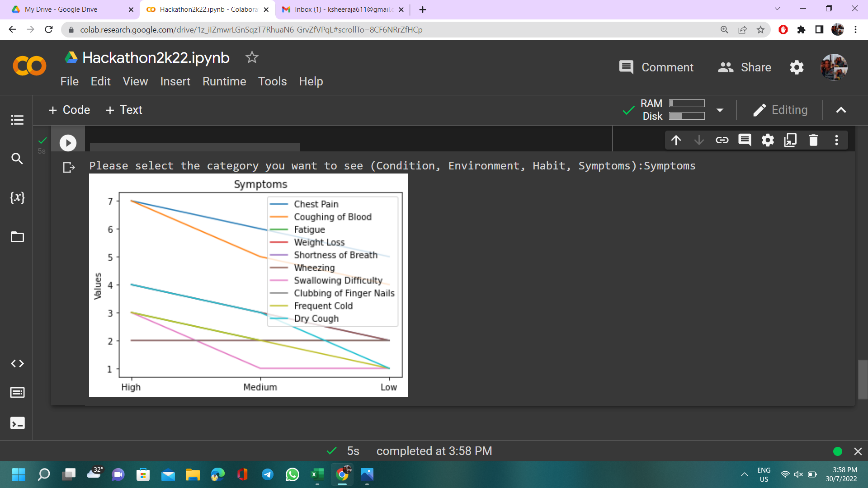Star the Hackathon2k22.ipynb notebook

point(252,57)
